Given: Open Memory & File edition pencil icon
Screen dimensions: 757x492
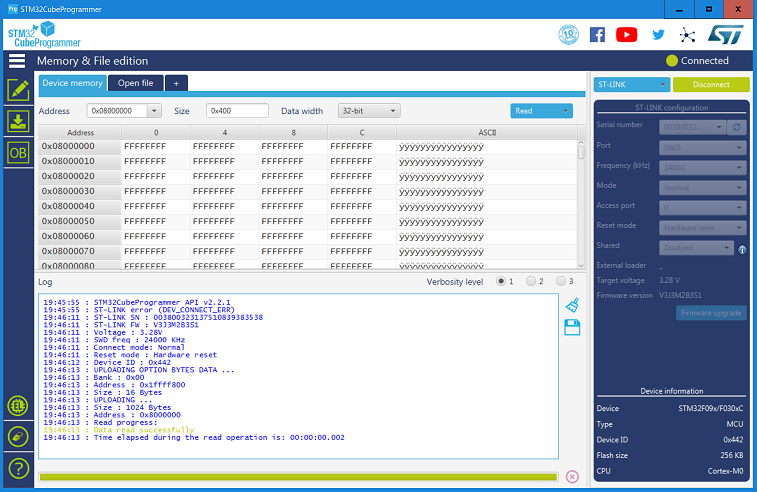Looking at the screenshot, I should tap(18, 90).
